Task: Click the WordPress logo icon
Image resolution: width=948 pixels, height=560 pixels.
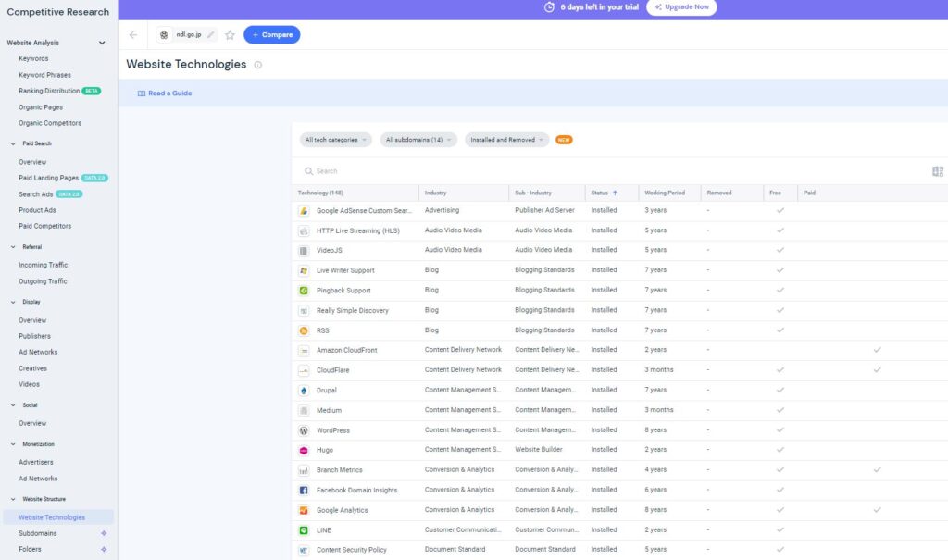Action: 304,430
